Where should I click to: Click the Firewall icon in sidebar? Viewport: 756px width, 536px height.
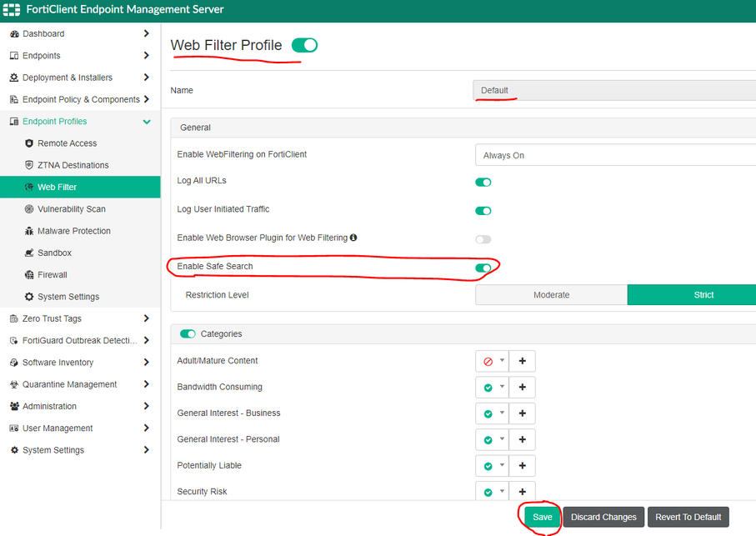(x=30, y=275)
